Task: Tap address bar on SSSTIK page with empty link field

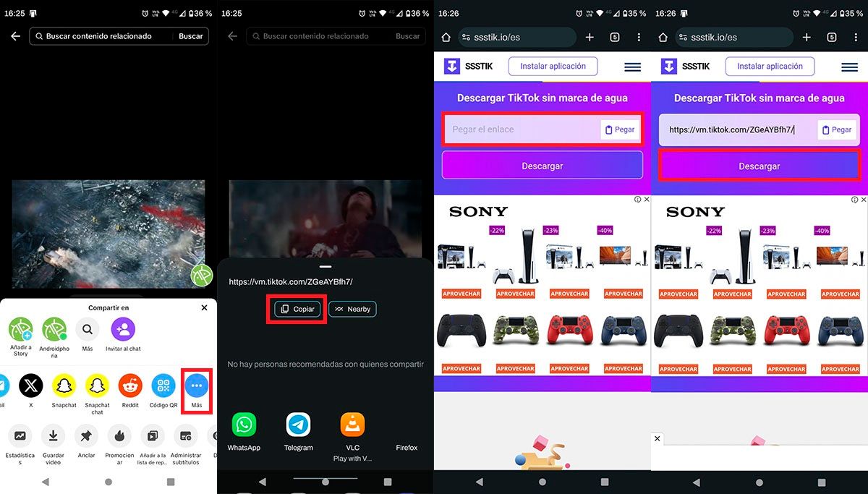Action: [x=517, y=37]
